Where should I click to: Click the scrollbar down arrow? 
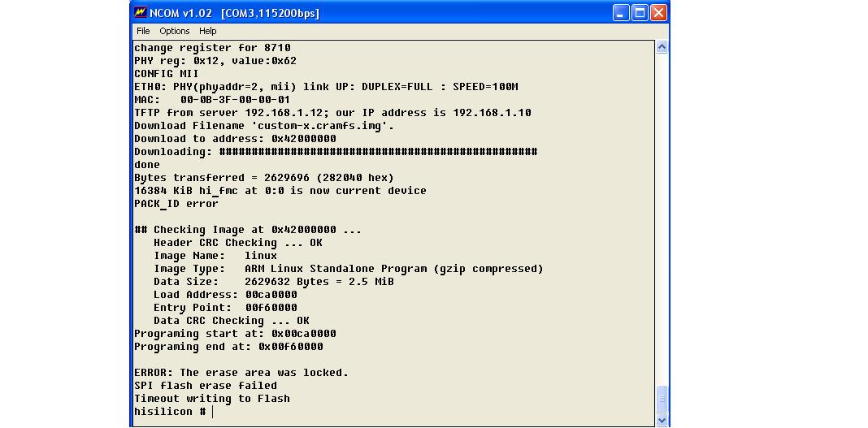(662, 420)
